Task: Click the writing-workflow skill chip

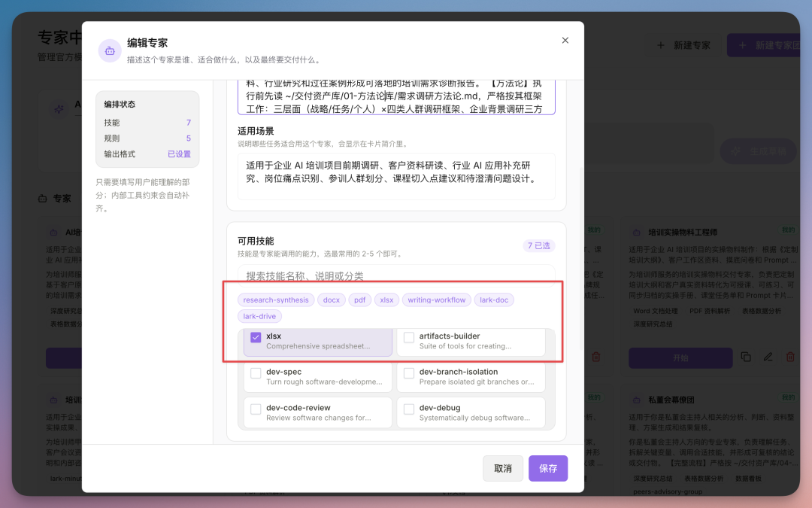Action: coord(437,300)
